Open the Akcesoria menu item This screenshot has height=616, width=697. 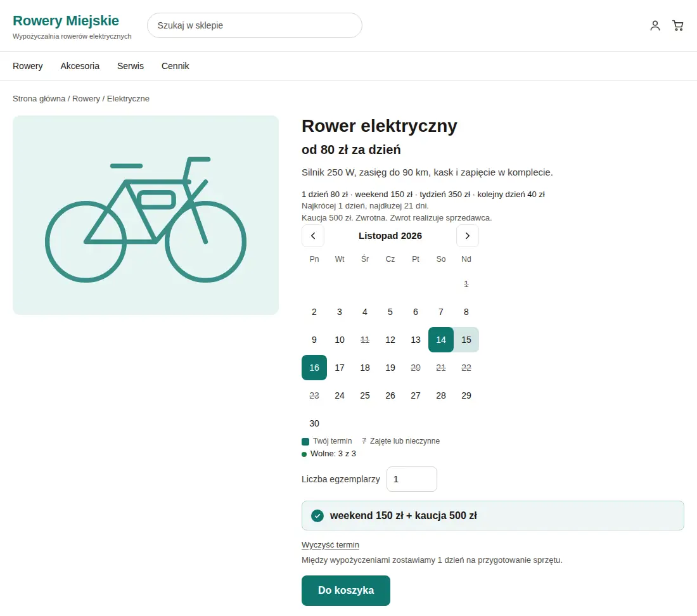[x=80, y=66]
